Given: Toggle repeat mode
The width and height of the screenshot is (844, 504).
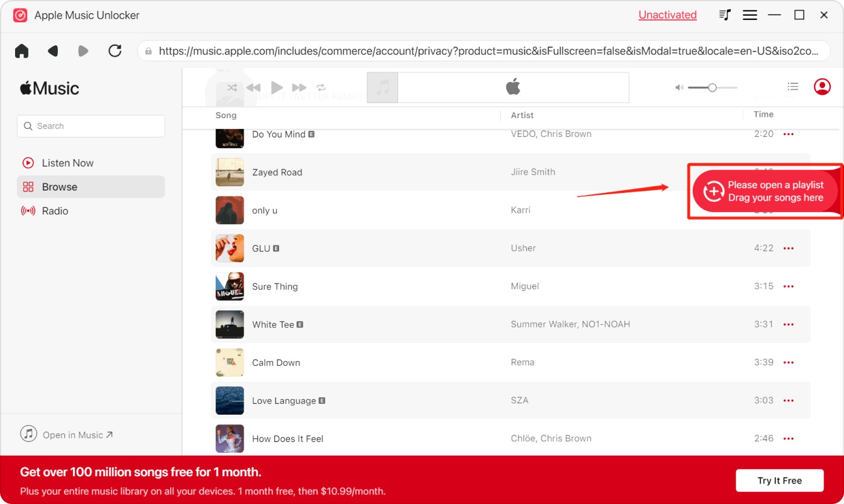Looking at the screenshot, I should 321,87.
